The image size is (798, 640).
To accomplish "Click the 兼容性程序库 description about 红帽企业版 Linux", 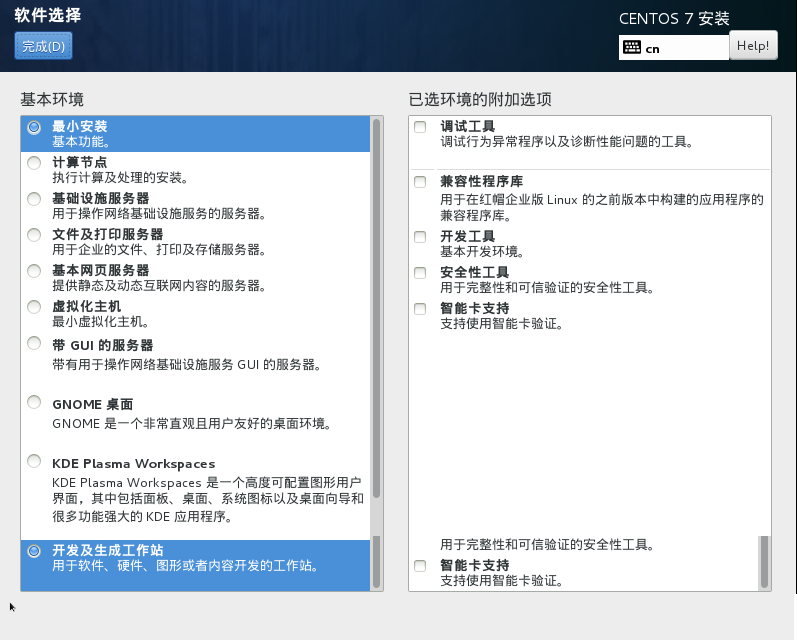I will 602,208.
